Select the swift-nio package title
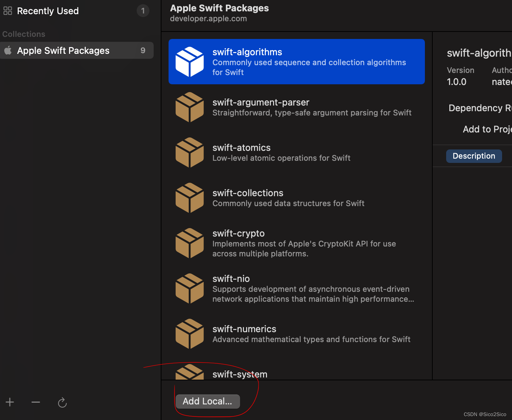 231,279
